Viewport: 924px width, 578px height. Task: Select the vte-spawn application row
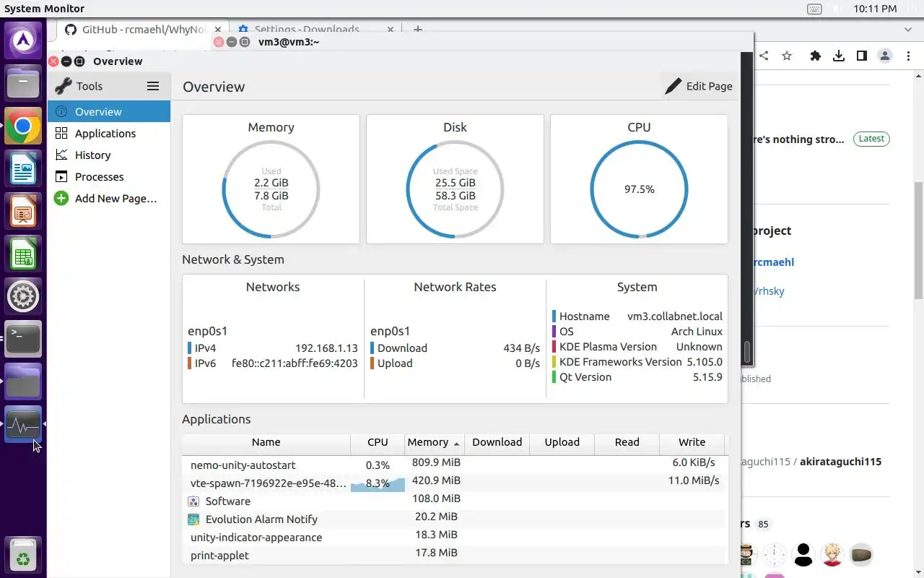pos(453,483)
